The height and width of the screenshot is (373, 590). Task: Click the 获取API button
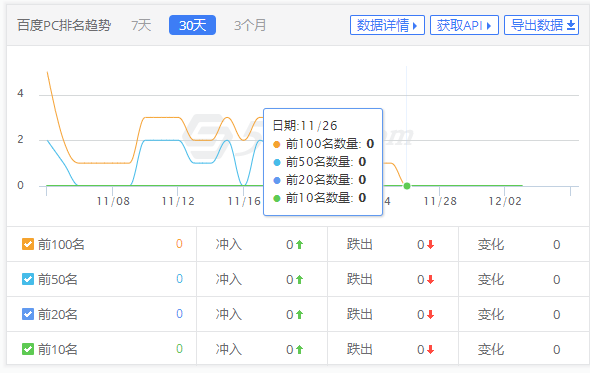pos(464,25)
